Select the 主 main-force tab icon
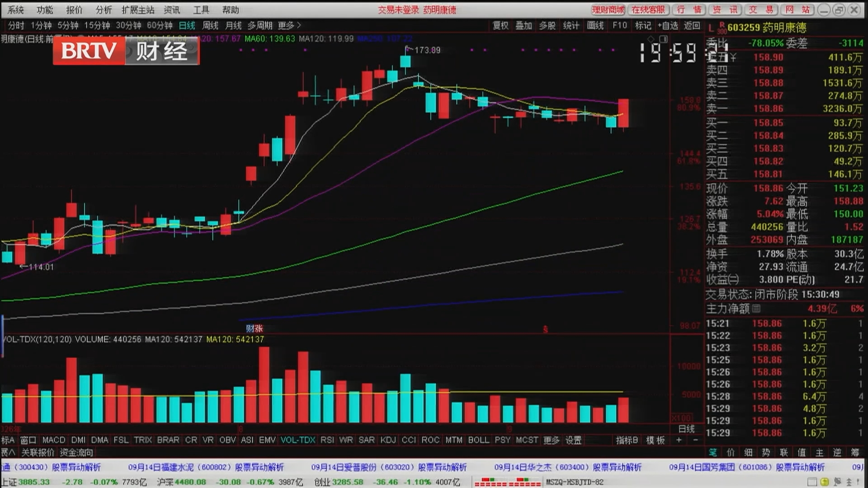Image resolution: width=868 pixels, height=488 pixels. click(820, 452)
